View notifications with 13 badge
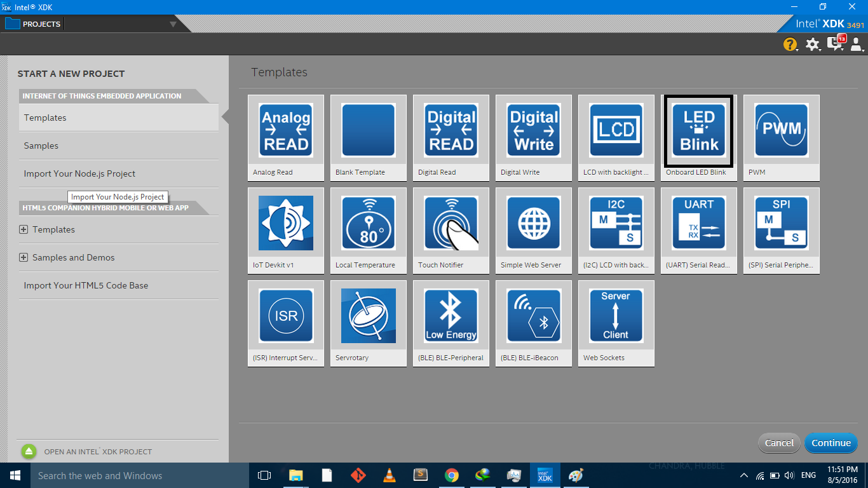868x488 pixels. coord(836,44)
